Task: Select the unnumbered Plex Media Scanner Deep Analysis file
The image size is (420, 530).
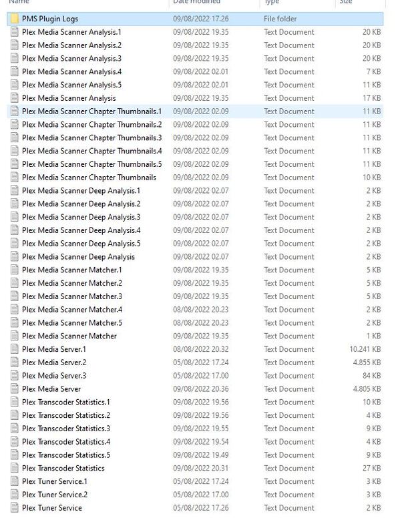Action: click(78, 256)
